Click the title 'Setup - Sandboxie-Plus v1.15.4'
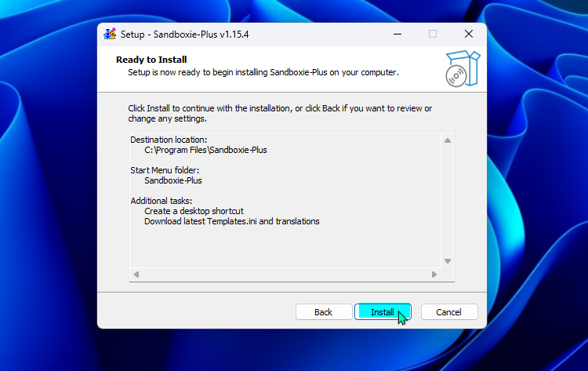The width and height of the screenshot is (588, 371). pos(184,35)
